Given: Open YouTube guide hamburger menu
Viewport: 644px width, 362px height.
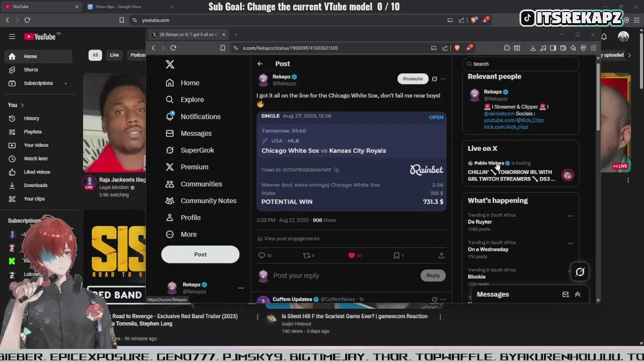Looking at the screenshot, I should point(12,36).
